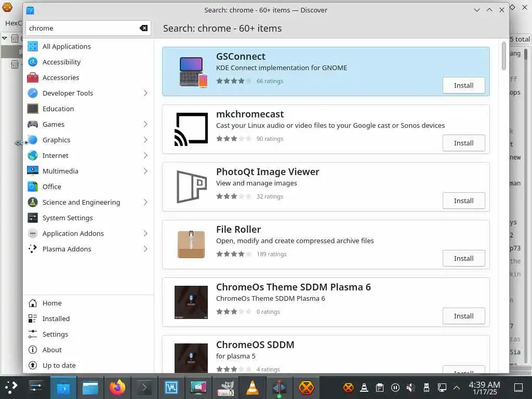The width and height of the screenshot is (532, 399).
Task: Open the Up to date updates page
Action: tap(88, 366)
